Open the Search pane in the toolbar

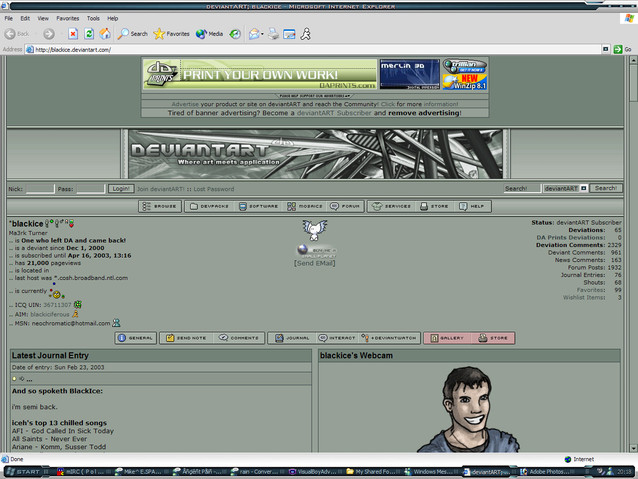133,34
